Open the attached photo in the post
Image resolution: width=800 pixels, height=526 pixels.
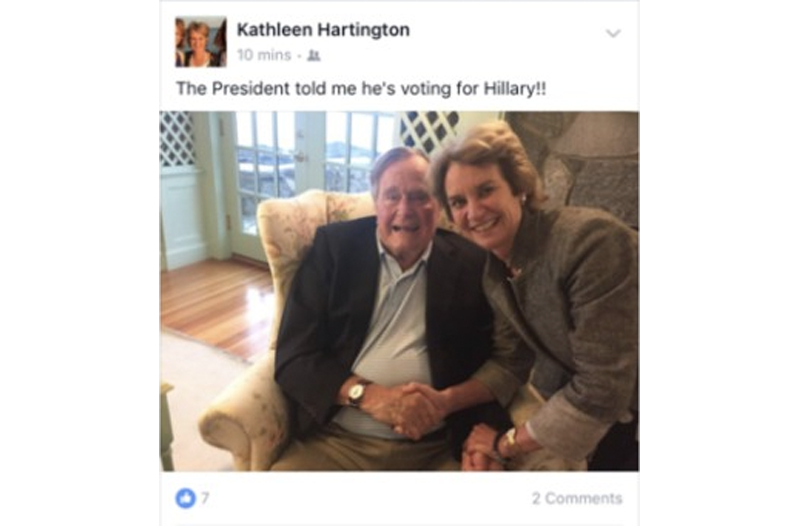click(399, 291)
